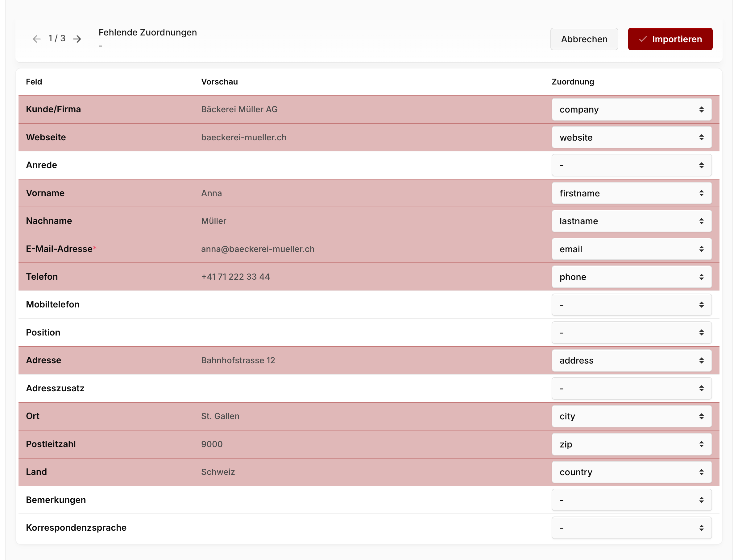This screenshot has width=738, height=560.
Task: Click the Telefon field label
Action: coord(42,277)
